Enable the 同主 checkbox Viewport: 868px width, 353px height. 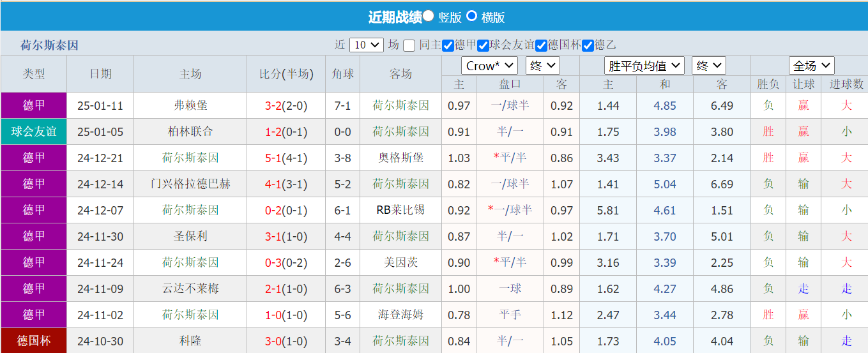coord(409,45)
